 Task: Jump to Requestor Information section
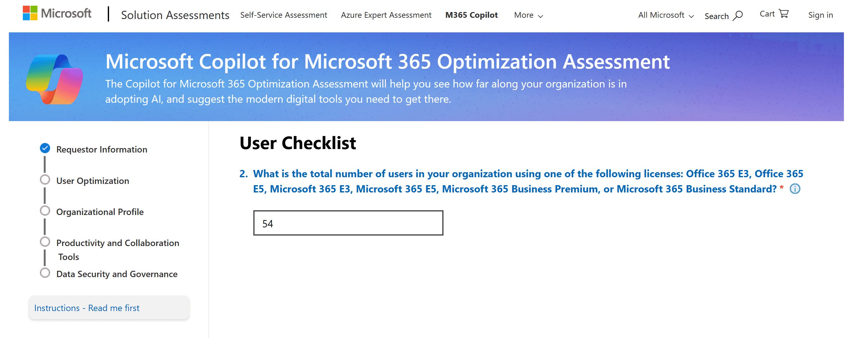click(102, 149)
